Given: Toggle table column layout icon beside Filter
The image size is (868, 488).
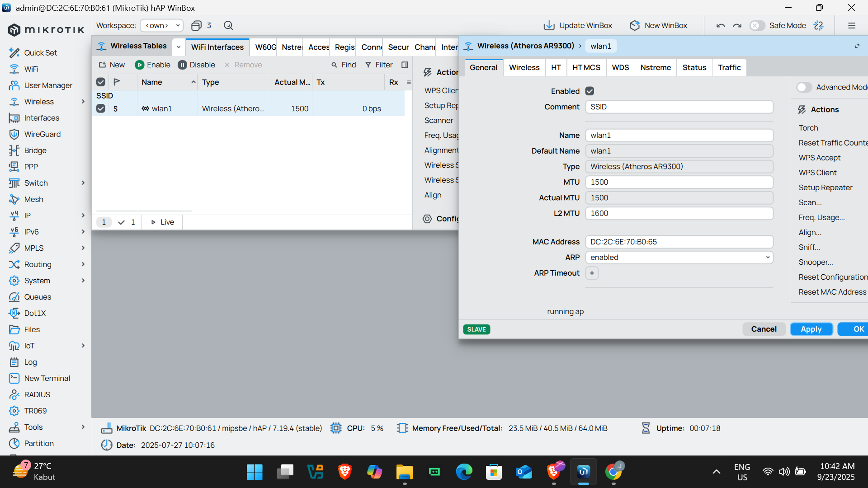Looking at the screenshot, I should [x=405, y=65].
